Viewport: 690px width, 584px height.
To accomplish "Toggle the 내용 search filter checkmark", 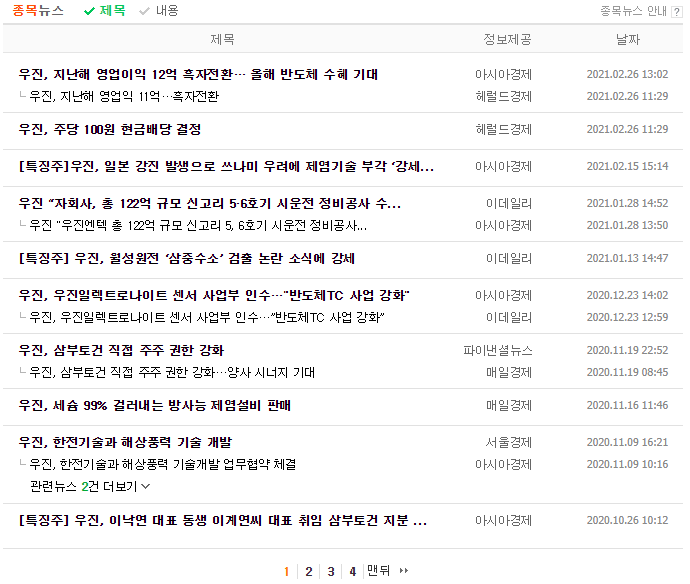I will [x=144, y=11].
